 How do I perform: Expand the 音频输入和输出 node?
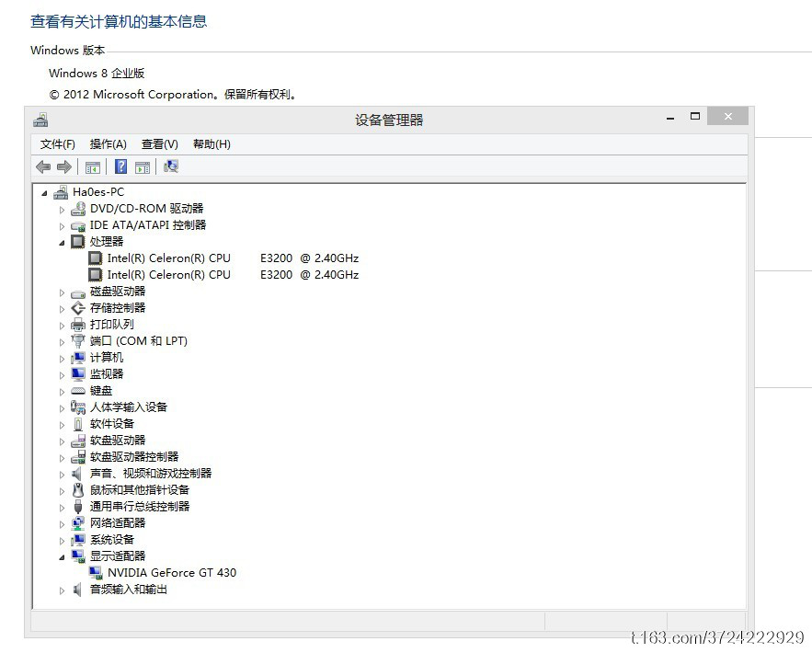click(62, 590)
